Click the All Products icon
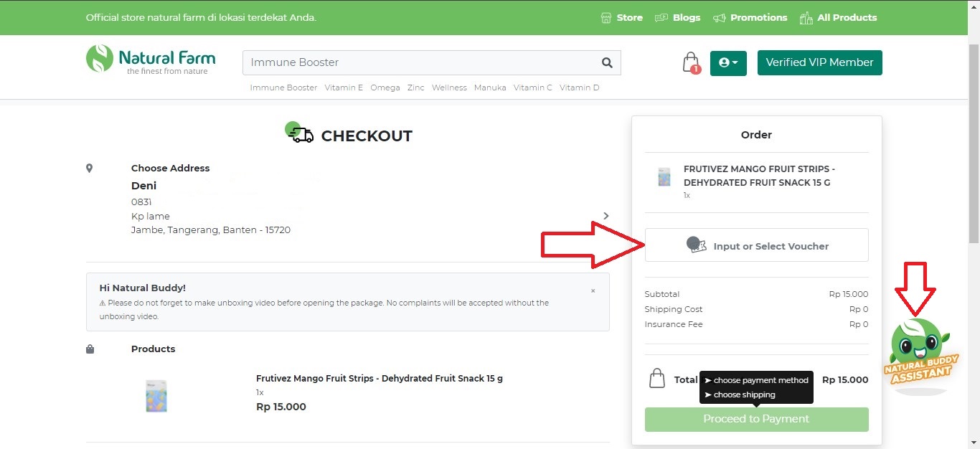The height and width of the screenshot is (449, 980). [x=806, y=17]
